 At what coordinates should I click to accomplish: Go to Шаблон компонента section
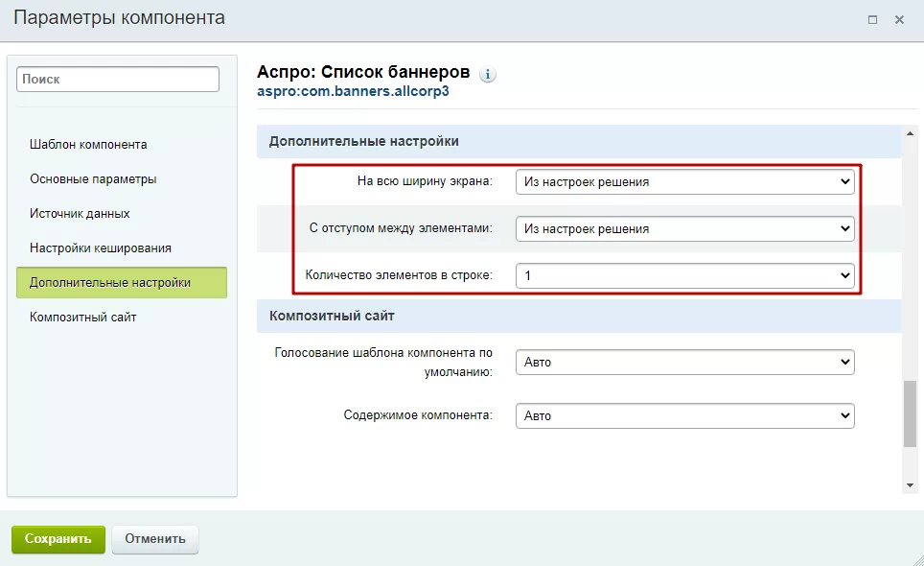[x=88, y=145]
